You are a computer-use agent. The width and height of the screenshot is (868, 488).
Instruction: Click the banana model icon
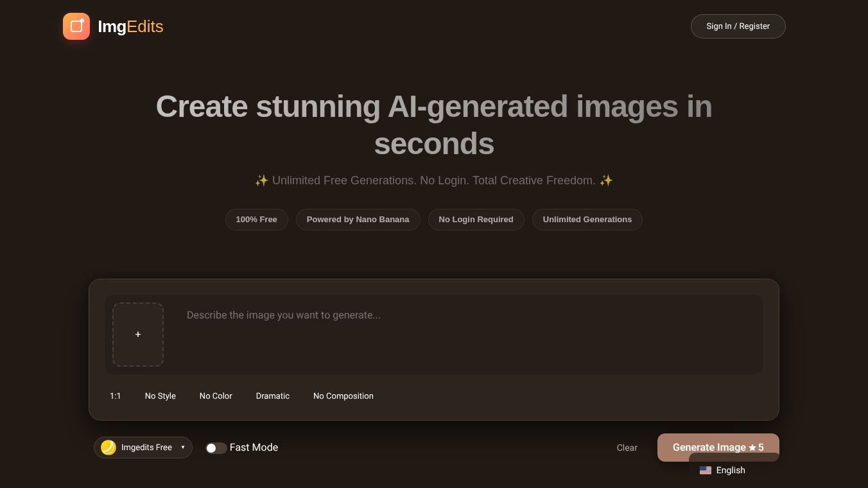point(108,448)
